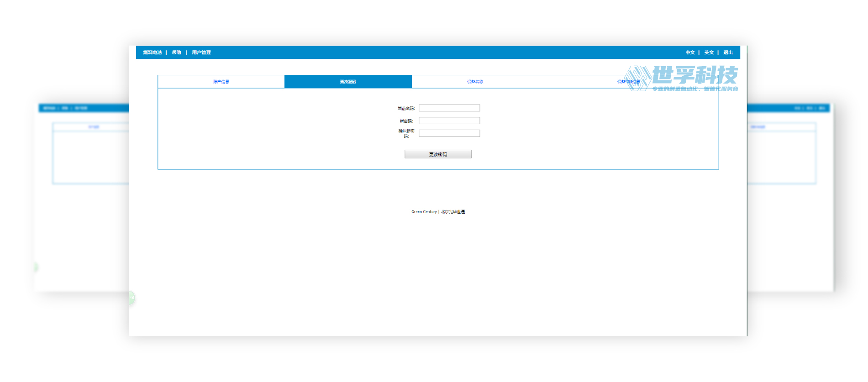Click the Green Century footer text
This screenshot has height=382, width=868.
pyautogui.click(x=424, y=212)
